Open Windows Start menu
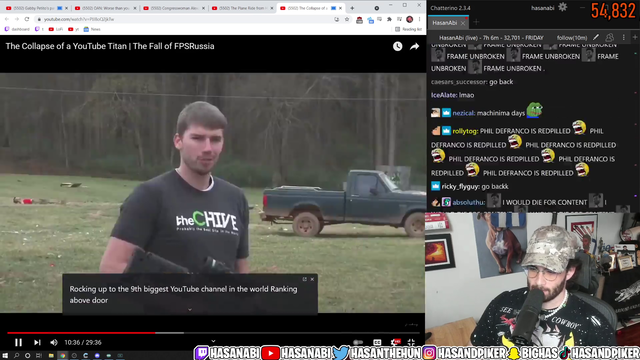Viewport: 640px width, 360px height. (x=5, y=356)
